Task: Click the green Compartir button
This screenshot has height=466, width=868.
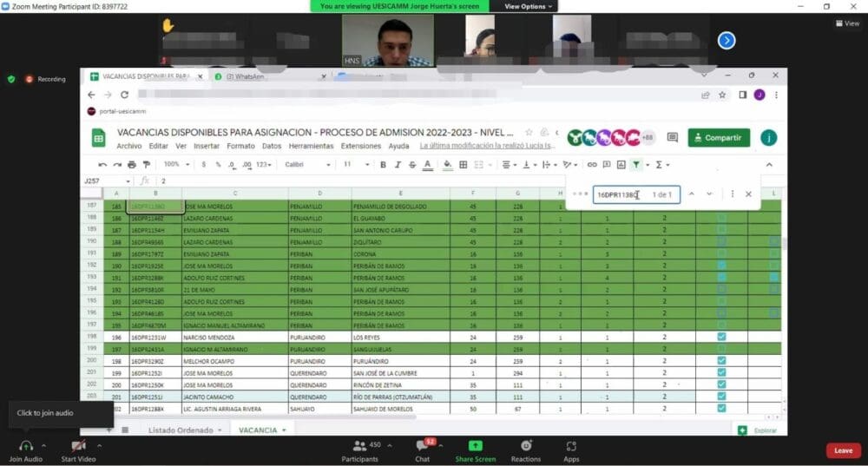Action: coord(719,137)
